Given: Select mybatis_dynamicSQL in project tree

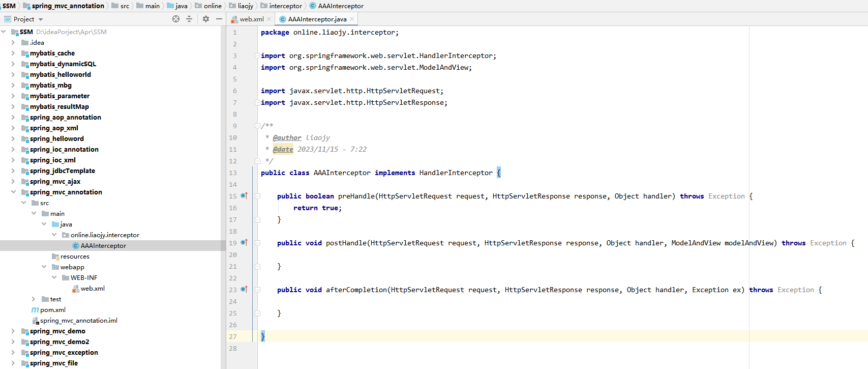Looking at the screenshot, I should [x=63, y=64].
